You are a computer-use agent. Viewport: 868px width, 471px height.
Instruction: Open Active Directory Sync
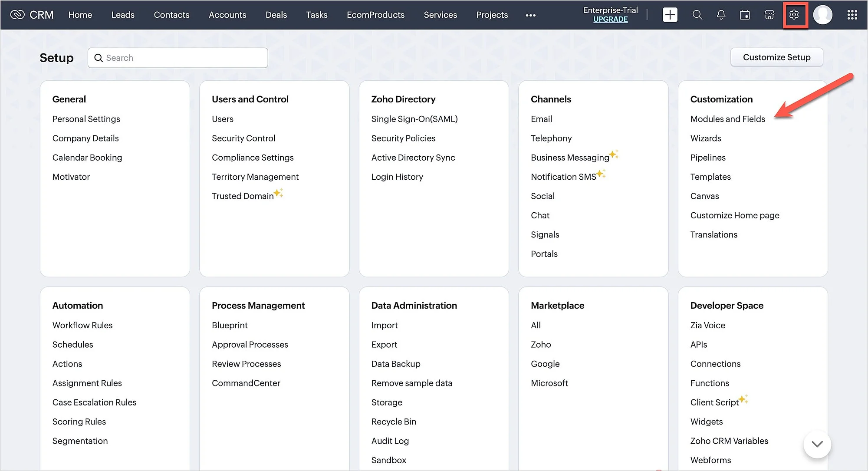pyautogui.click(x=413, y=158)
